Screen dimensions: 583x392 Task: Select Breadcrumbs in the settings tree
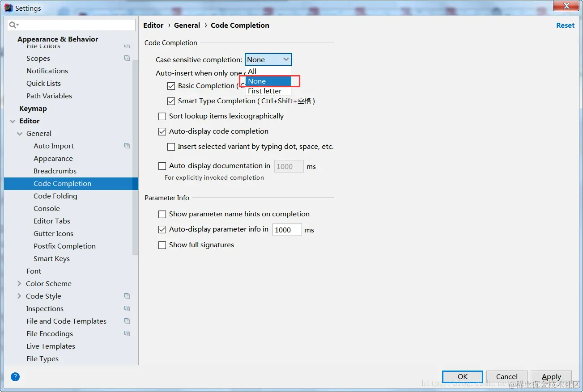[55, 171]
